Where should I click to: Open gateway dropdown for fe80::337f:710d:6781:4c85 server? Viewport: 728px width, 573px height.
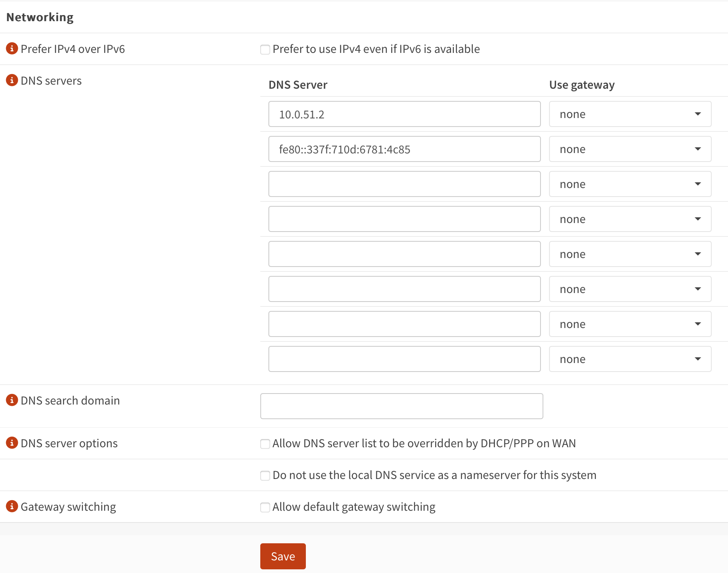coord(630,149)
